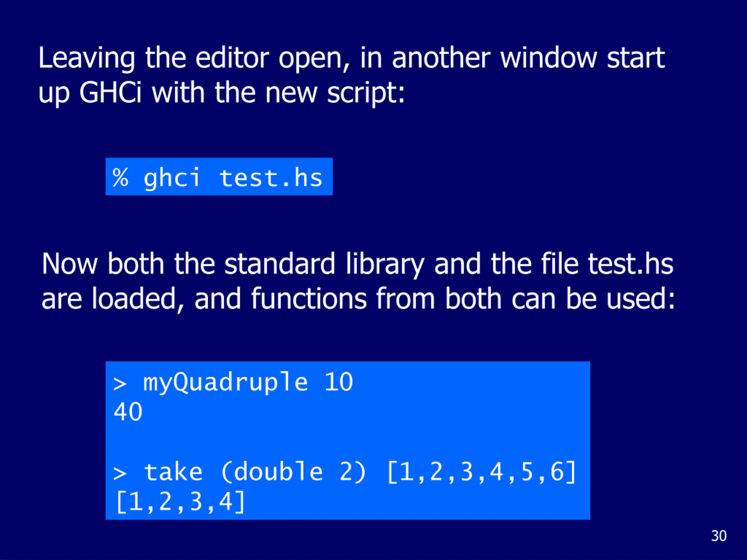Click the 'myQuadruple 10' command line

(233, 383)
